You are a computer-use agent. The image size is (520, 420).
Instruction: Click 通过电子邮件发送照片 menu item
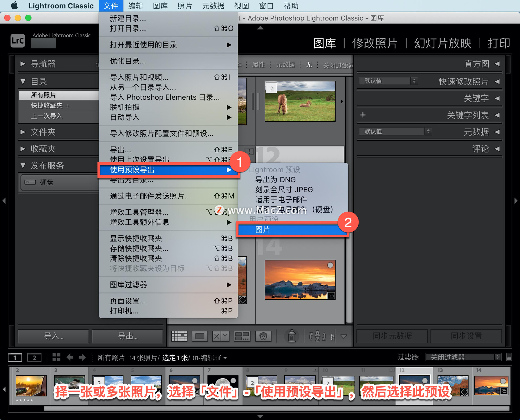point(168,196)
